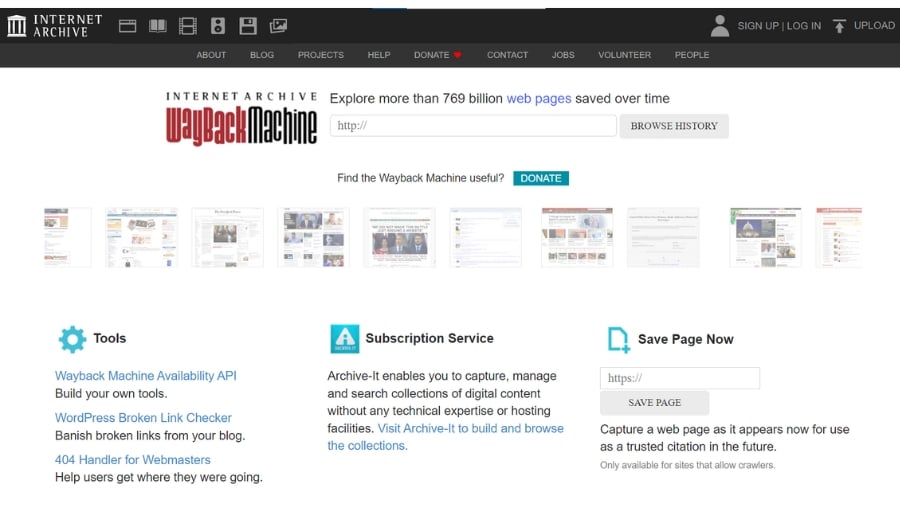Open the Video film strip icon
Screen dimensions: 900x525
coord(188,26)
